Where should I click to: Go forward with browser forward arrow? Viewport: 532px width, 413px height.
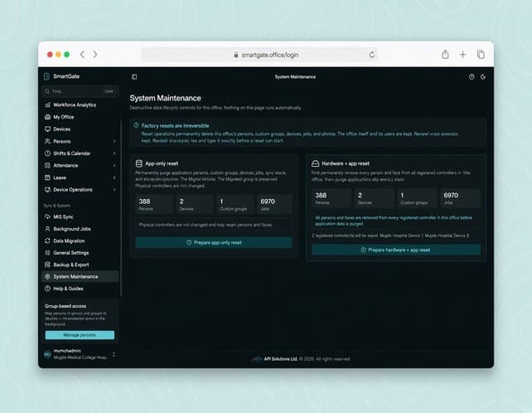(95, 55)
